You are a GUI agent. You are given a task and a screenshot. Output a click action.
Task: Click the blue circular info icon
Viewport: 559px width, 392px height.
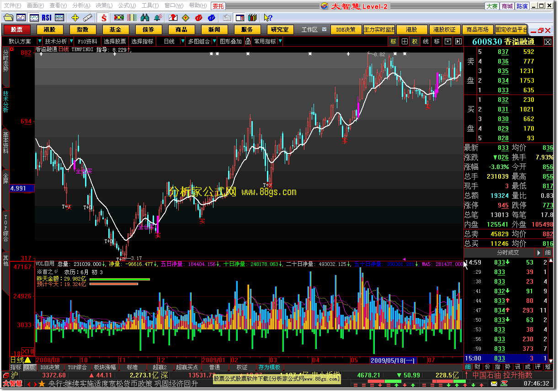click(x=211, y=18)
